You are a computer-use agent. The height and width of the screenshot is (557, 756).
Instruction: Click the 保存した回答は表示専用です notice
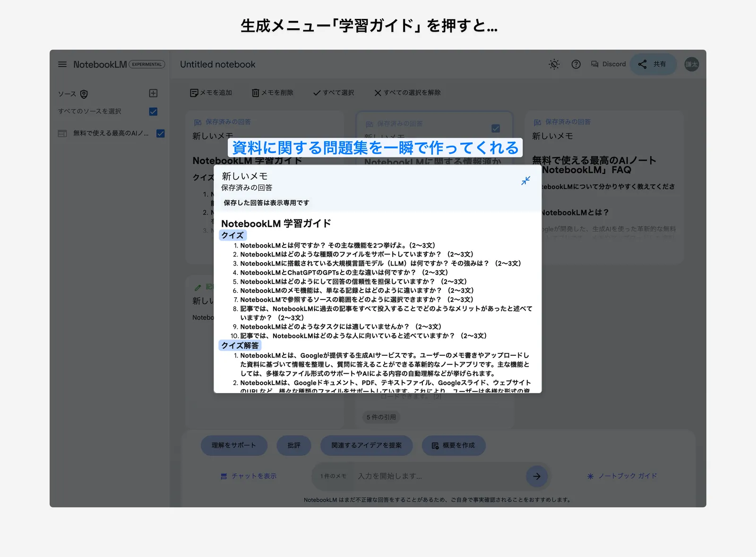[x=266, y=203]
